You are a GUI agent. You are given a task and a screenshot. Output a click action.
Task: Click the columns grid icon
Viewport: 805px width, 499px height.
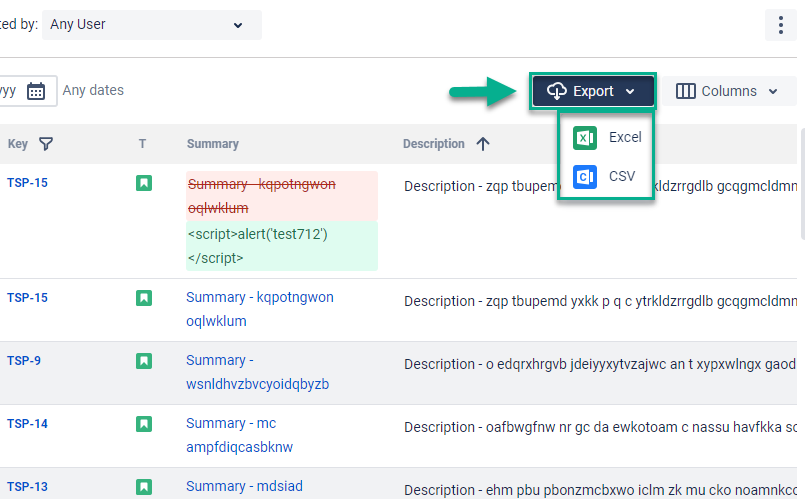(686, 91)
